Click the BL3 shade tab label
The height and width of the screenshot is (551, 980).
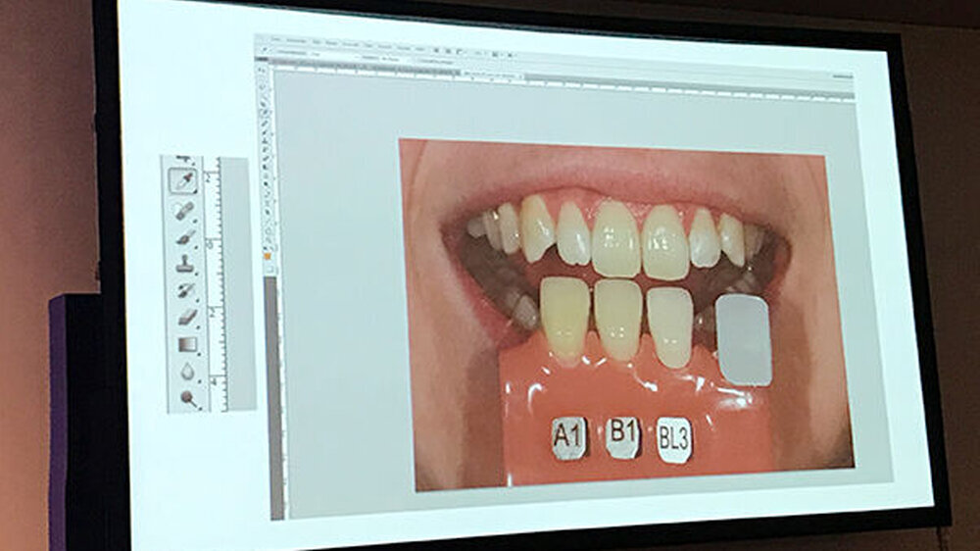(x=674, y=439)
